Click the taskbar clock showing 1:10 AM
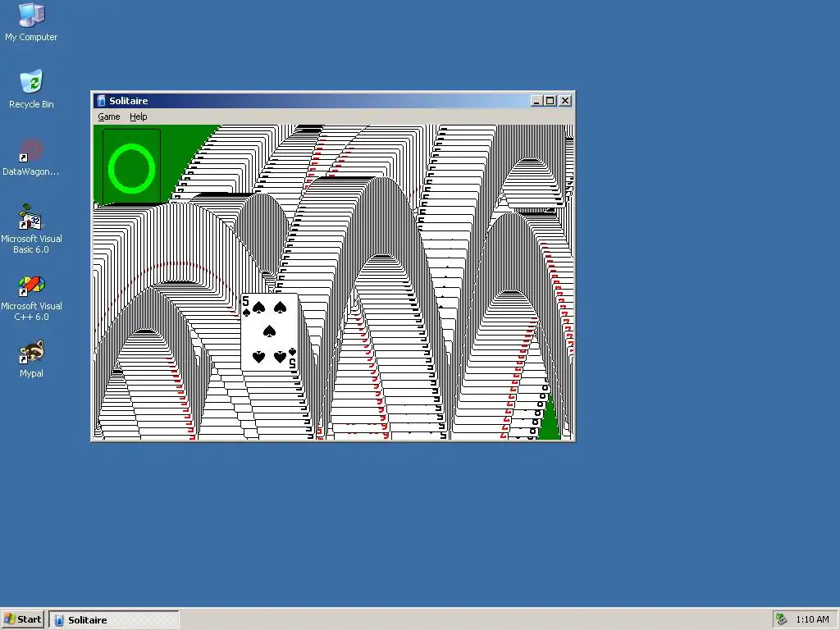The image size is (840, 630). 812,619
